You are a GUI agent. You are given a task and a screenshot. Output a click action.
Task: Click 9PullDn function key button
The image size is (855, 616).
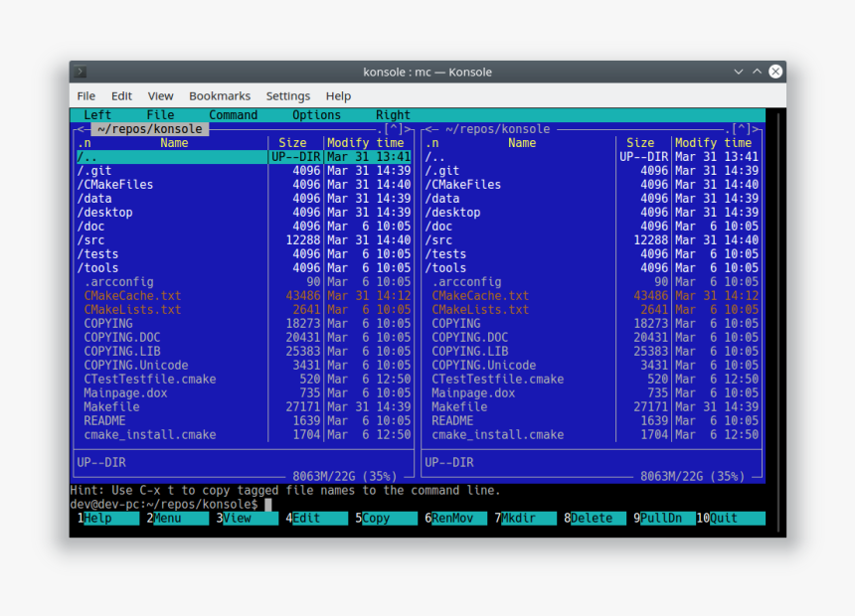point(665,518)
